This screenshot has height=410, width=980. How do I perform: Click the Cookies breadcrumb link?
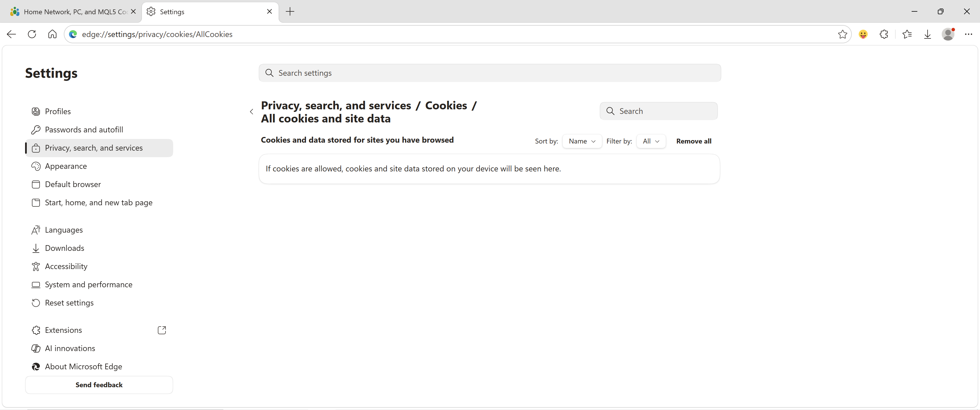(x=446, y=105)
